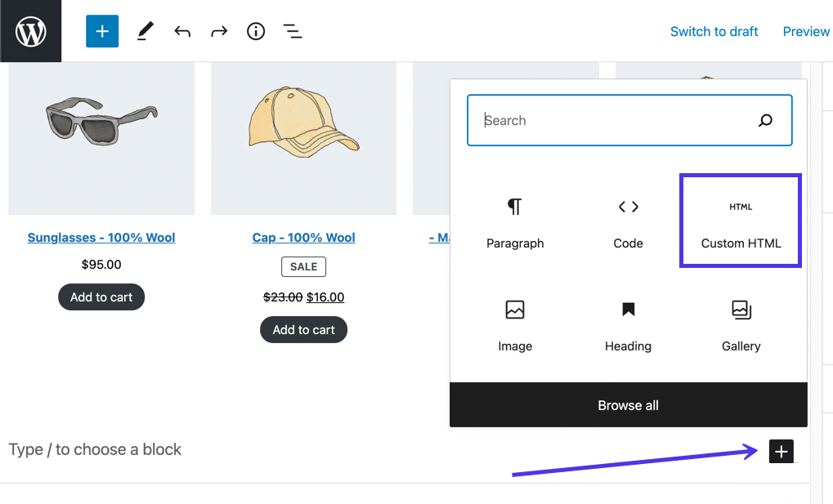Insert a Heading block
Viewport: 833px width, 504px height.
pyautogui.click(x=628, y=324)
